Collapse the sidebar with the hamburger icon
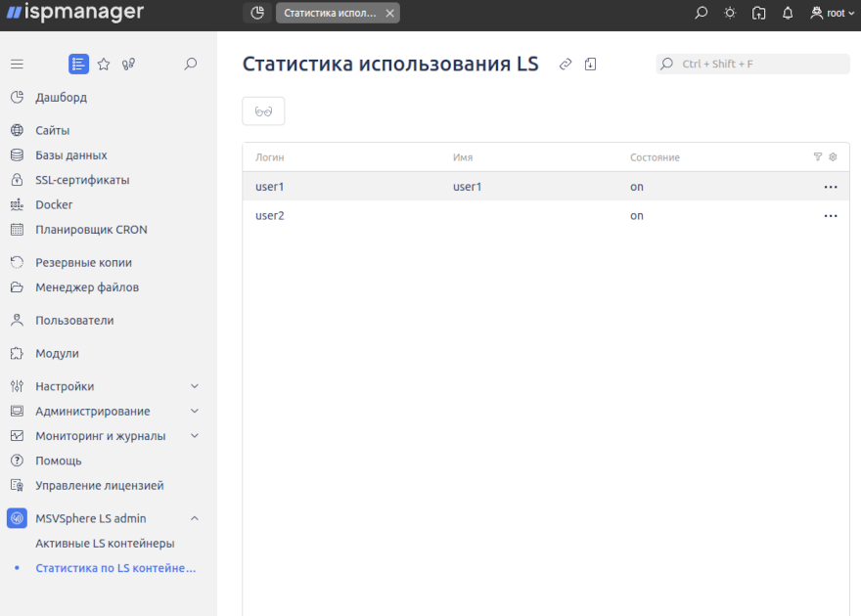This screenshot has width=861, height=616. click(x=17, y=64)
